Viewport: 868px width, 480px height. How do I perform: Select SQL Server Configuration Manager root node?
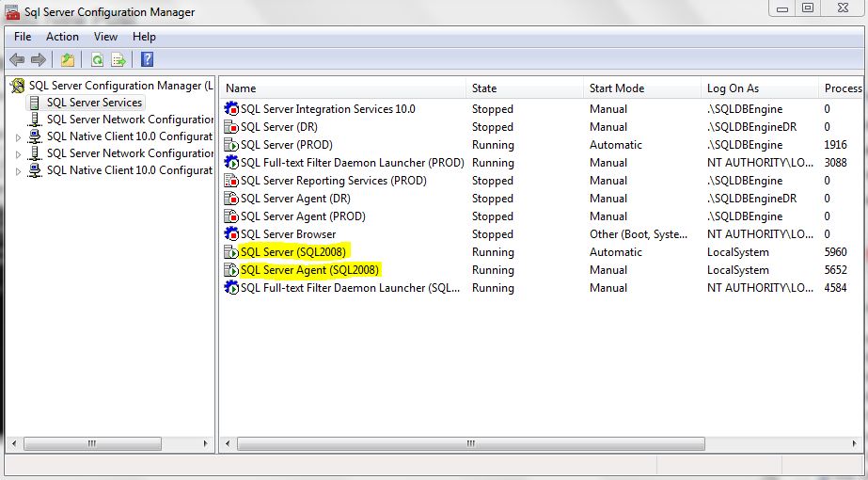pos(120,86)
